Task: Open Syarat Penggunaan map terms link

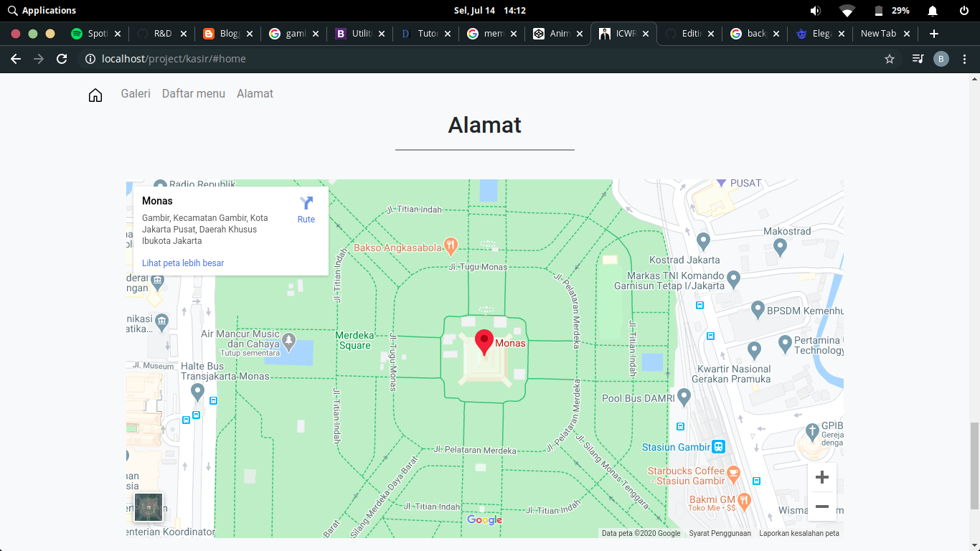Action: 720,533
